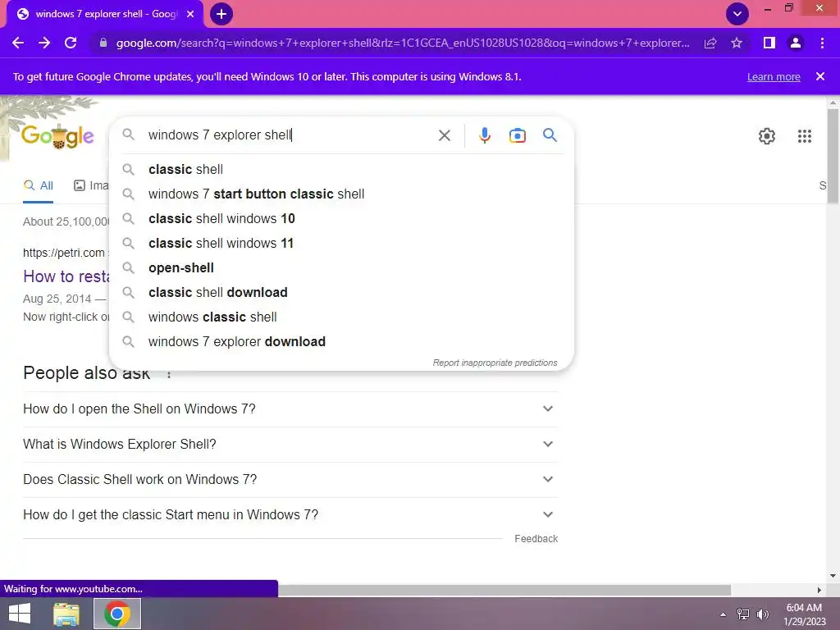Screen dimensions: 840x630
Task: Share this page from the address bar
Action: pyautogui.click(x=710, y=43)
